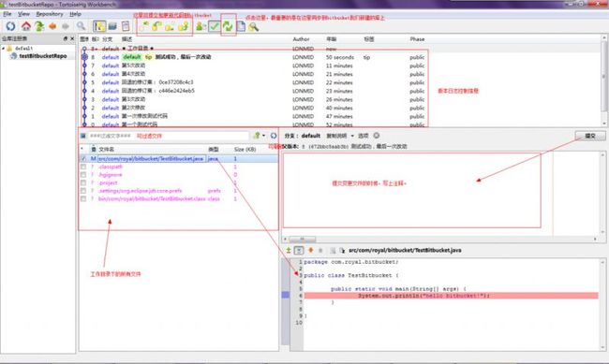Click the blue Refresh icon in toolbar
Image resolution: width=609 pixels, height=364 pixels.
10,26
